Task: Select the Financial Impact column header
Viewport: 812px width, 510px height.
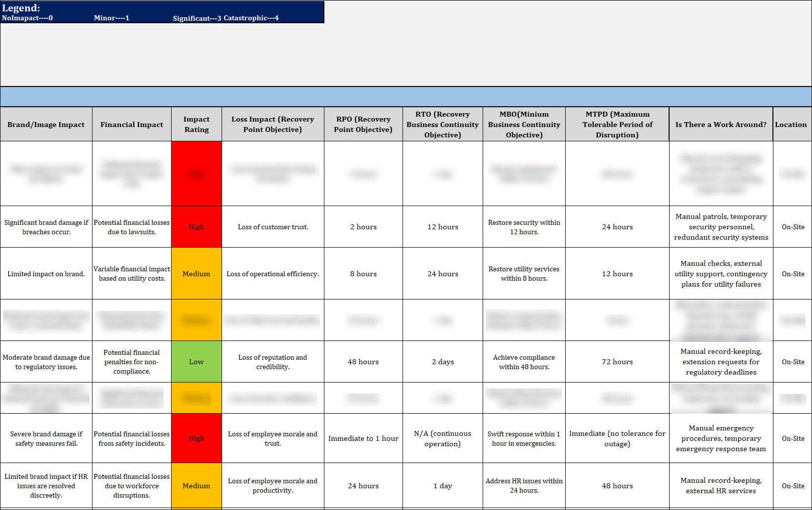Action: coord(132,125)
